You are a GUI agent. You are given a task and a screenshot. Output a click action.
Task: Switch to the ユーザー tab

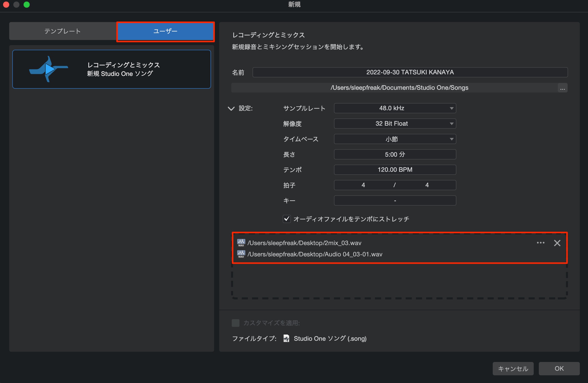[x=165, y=31]
